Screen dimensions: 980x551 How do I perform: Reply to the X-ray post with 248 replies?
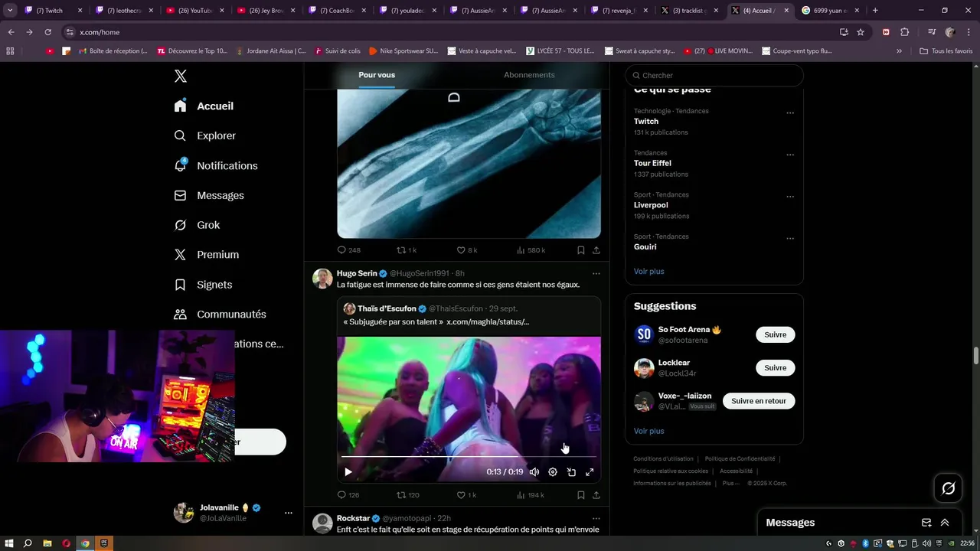(349, 250)
